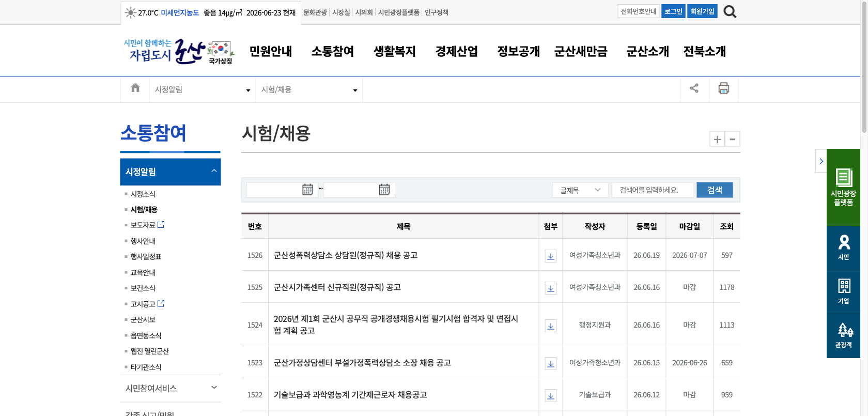Download attachment for post 1524
868x416 pixels.
551,326
